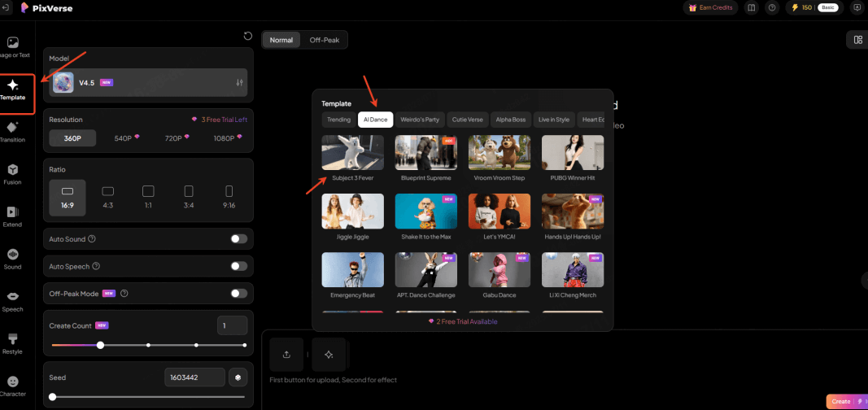Toggle Off-Peak Mode switch

point(239,293)
